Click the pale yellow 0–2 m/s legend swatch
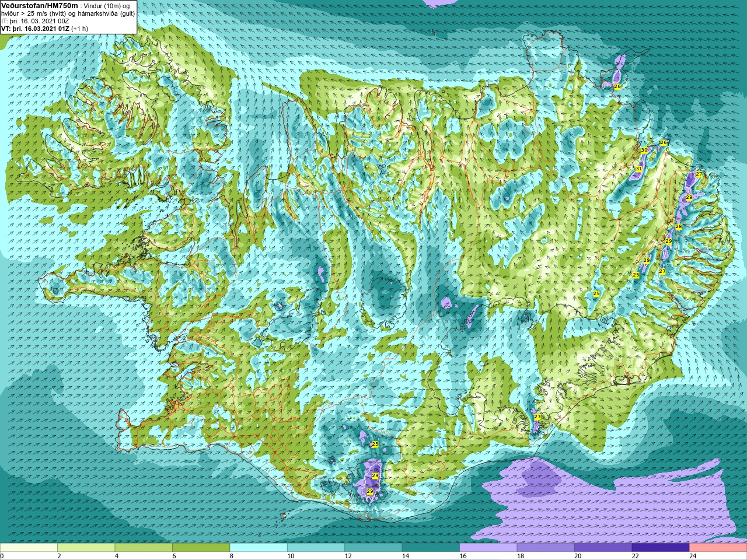Screen dimensions: 747x560 (x=29, y=548)
